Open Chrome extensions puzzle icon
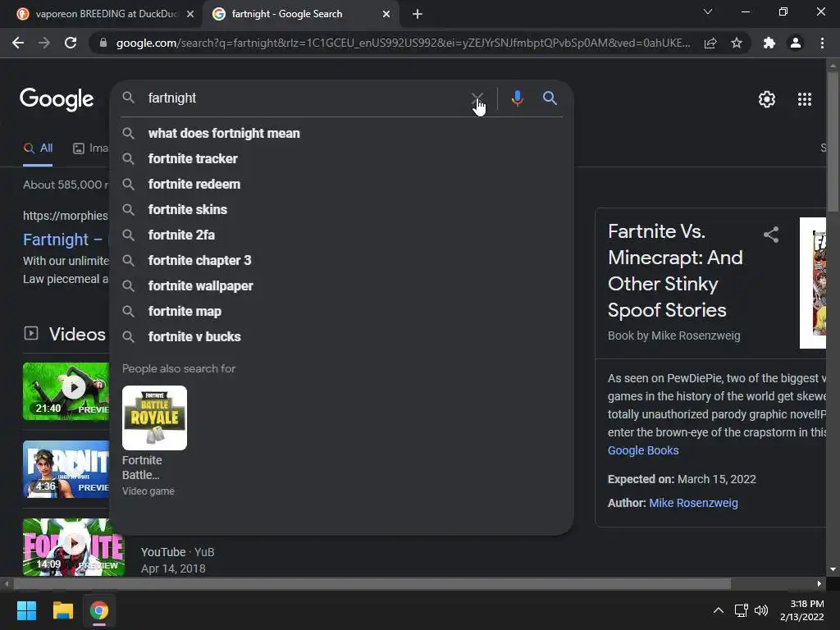The width and height of the screenshot is (840, 630). (x=769, y=43)
